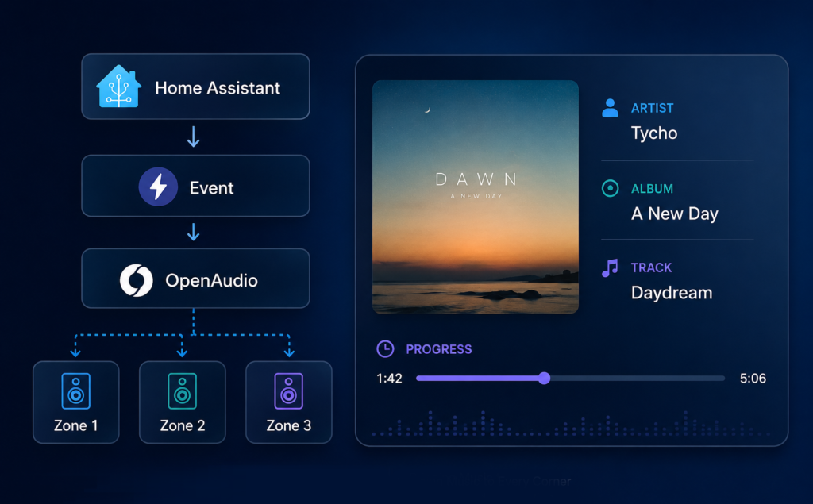Click the Event lightning bolt icon
Viewport: 813px width, 504px height.
[x=158, y=187]
